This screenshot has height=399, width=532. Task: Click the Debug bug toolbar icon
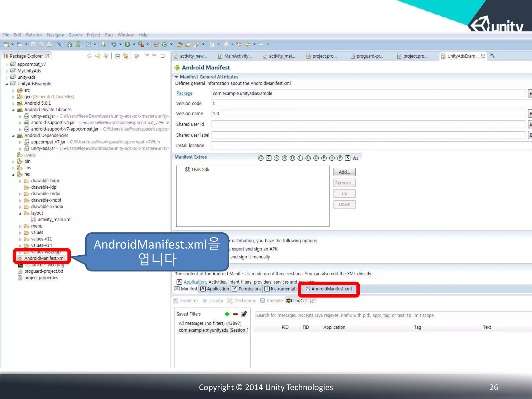[114, 44]
